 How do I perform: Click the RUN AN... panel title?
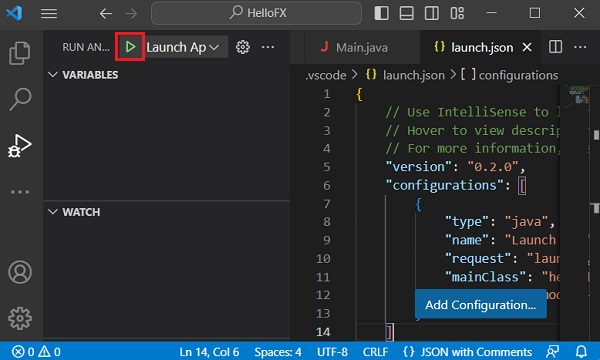click(86, 47)
